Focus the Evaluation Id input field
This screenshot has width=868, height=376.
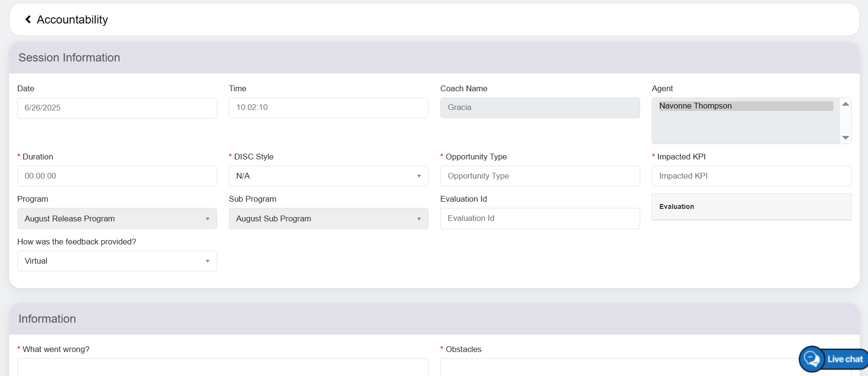(x=540, y=218)
